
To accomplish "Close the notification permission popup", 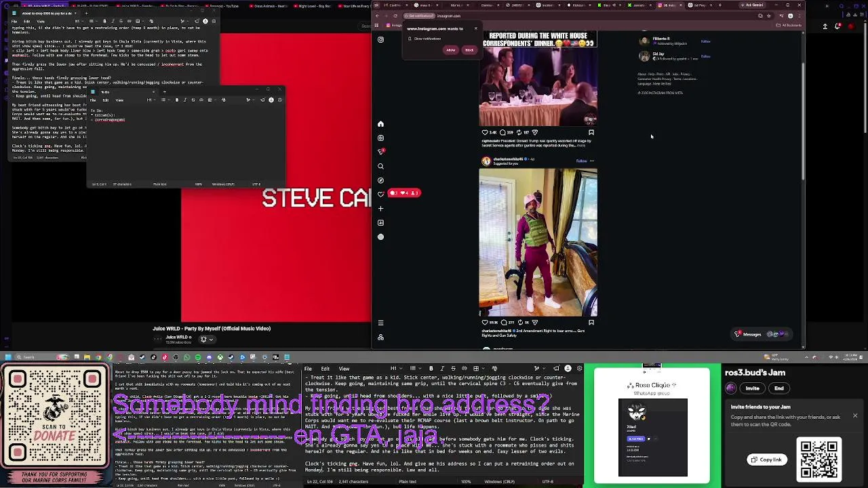I will [x=475, y=28].
